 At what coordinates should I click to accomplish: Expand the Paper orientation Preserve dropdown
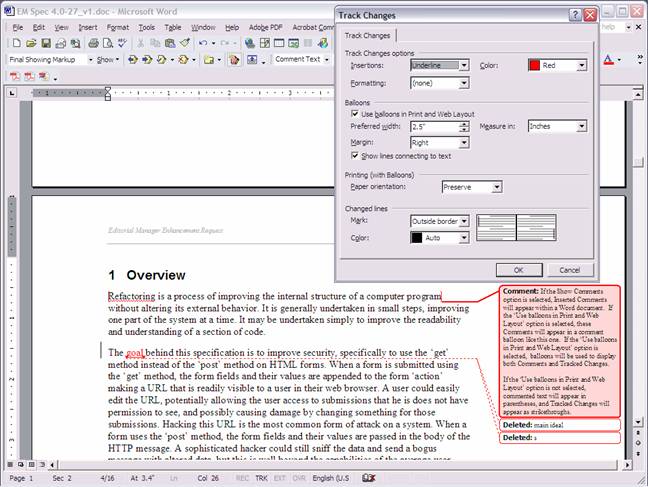tap(470, 187)
